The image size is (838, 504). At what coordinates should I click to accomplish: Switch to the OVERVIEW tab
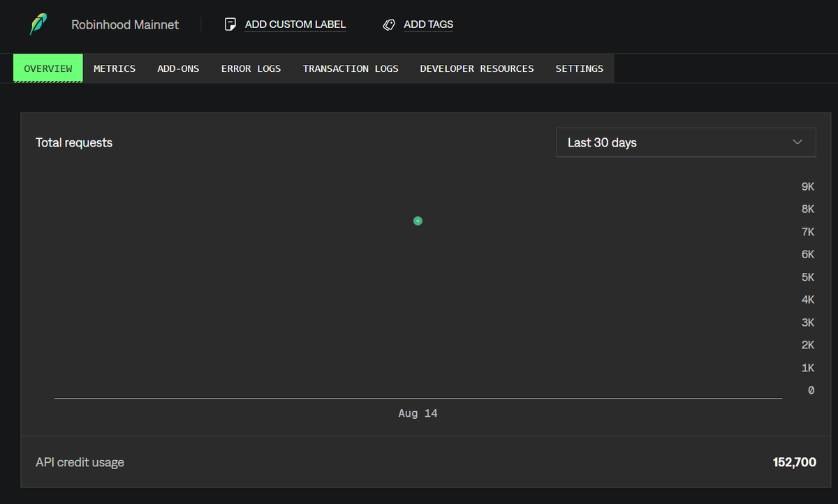48,68
